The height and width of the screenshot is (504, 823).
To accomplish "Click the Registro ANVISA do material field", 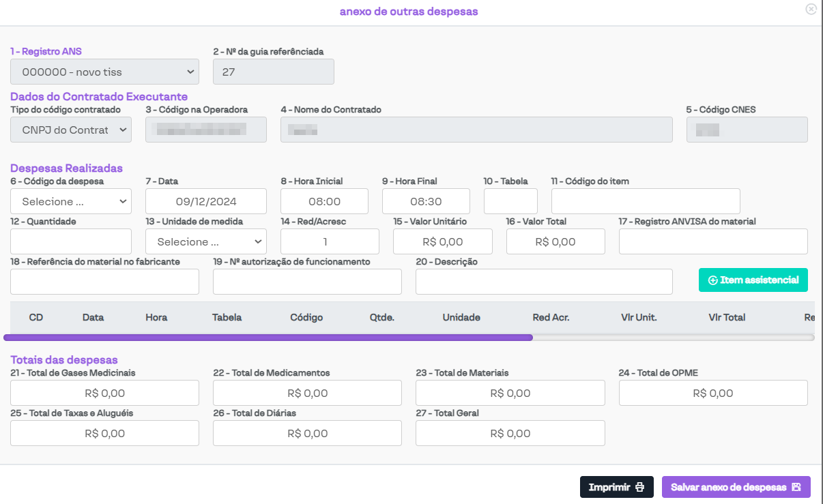I will point(713,241).
